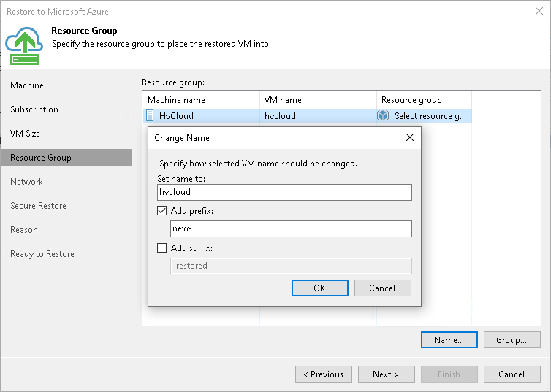The image size is (551, 392).
Task: Open the Machine wizard step
Action: pos(27,85)
